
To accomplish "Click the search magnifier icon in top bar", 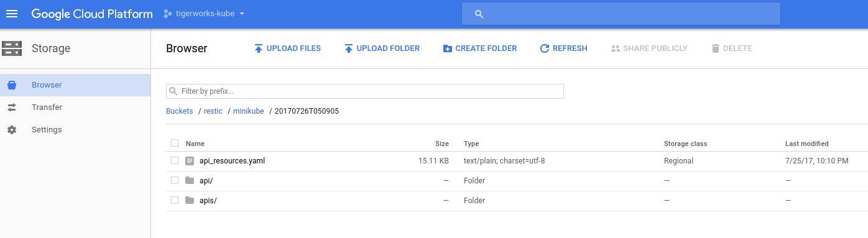I will [x=479, y=14].
